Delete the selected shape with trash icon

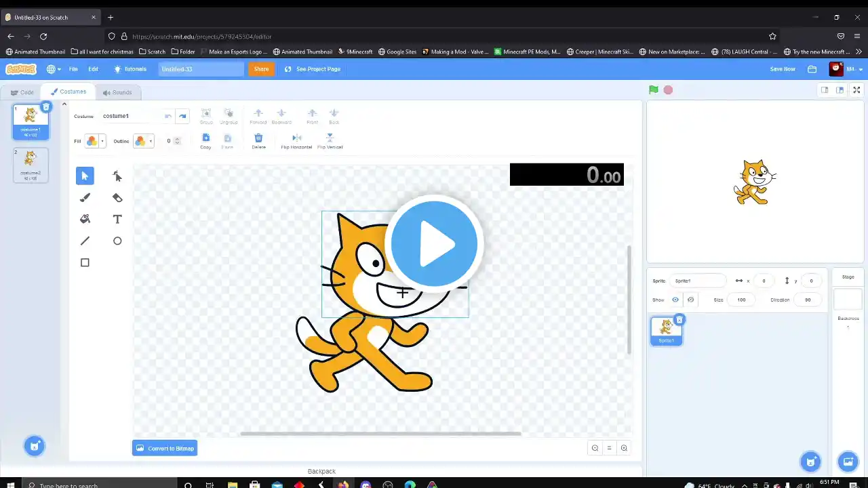click(258, 138)
